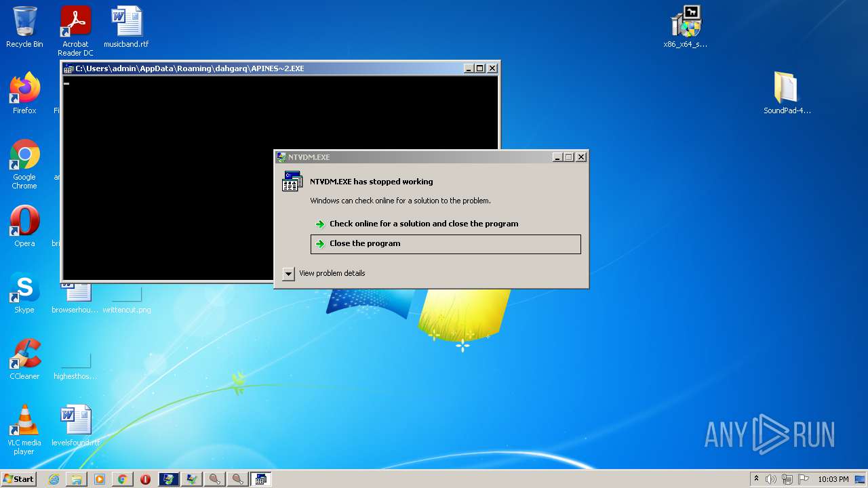Select the CCleaner desktop shortcut
Screen dimensions: 868x488
click(24, 359)
